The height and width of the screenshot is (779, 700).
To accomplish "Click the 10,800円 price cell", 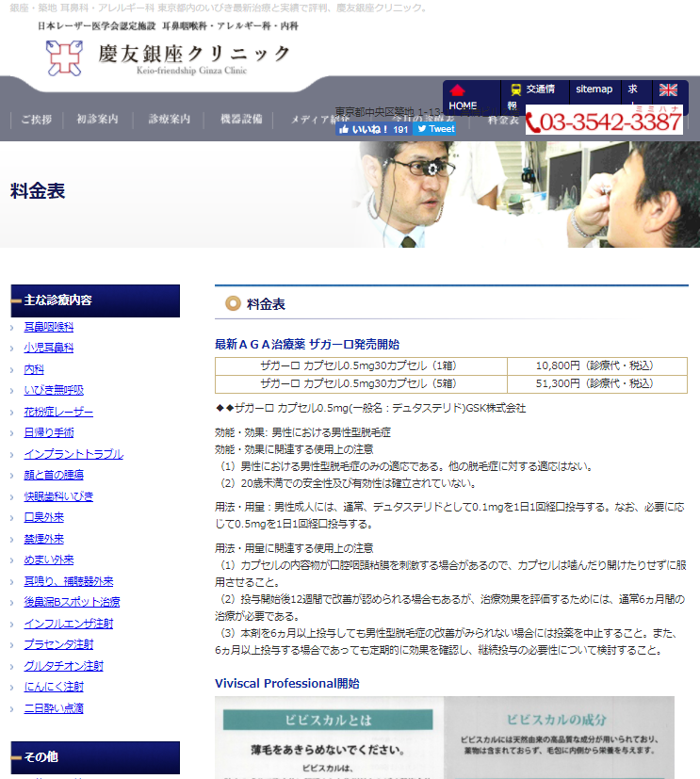I will click(597, 365).
